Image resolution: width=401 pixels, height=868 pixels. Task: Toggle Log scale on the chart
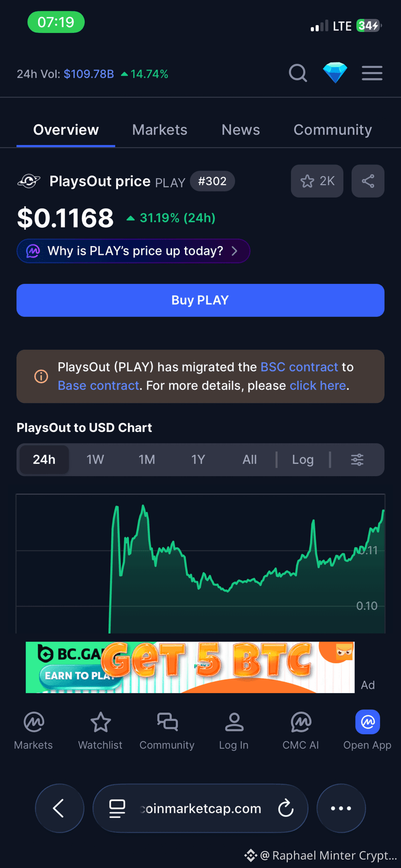point(303,460)
